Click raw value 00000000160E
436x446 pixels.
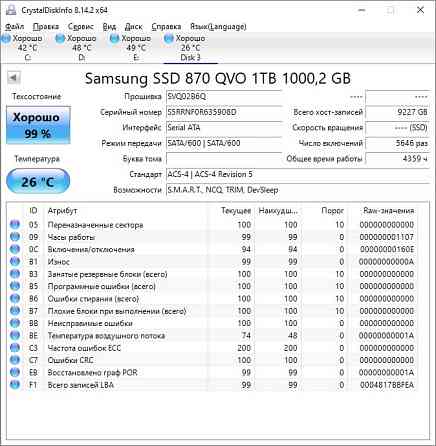[x=387, y=250]
